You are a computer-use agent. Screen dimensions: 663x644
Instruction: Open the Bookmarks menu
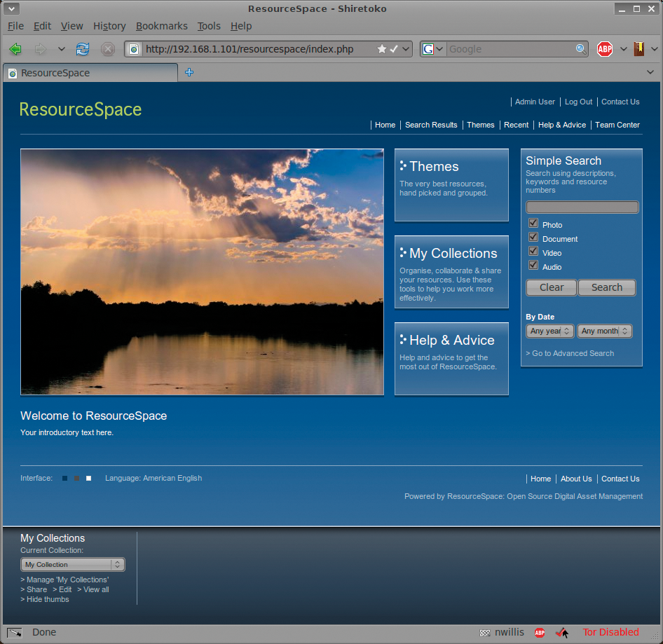[161, 26]
